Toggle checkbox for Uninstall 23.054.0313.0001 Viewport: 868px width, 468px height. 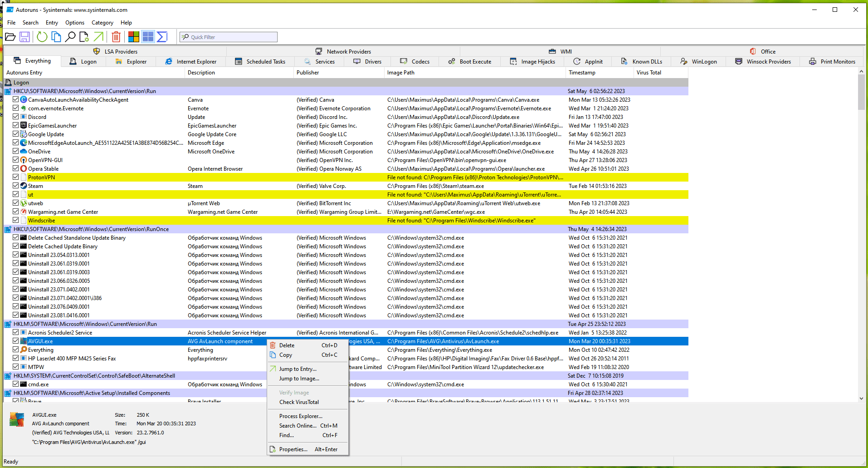[16, 255]
